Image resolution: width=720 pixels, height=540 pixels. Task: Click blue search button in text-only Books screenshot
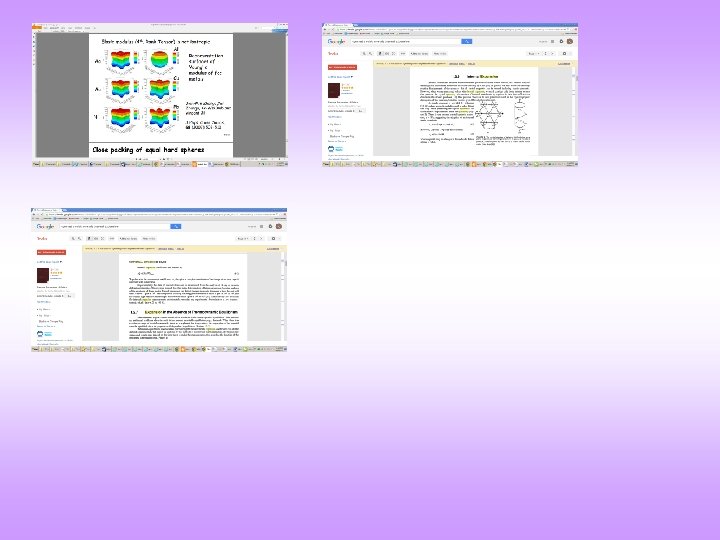point(175,226)
